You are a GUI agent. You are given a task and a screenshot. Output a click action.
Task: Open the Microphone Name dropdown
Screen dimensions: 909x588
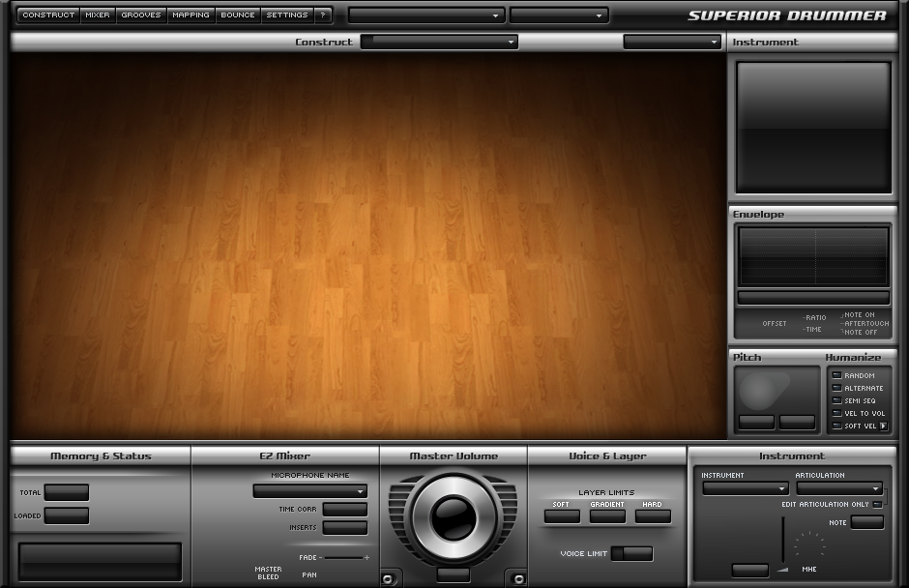pyautogui.click(x=309, y=491)
